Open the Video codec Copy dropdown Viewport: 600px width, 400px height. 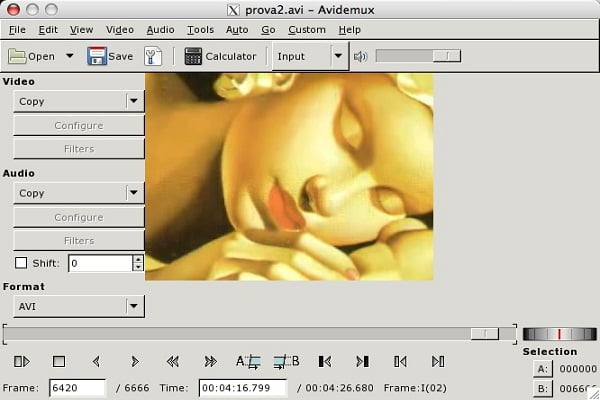coord(79,101)
